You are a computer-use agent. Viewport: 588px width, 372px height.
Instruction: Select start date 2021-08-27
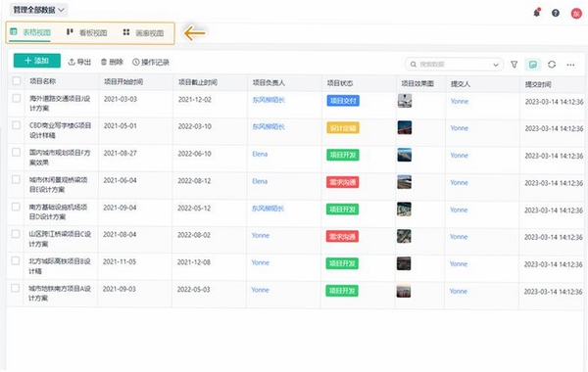pos(121,153)
